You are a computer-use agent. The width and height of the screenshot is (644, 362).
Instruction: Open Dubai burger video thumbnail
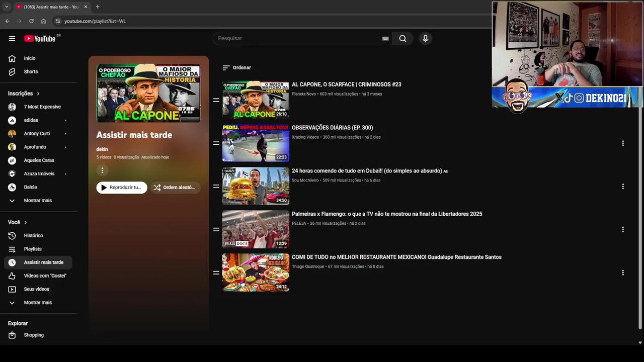point(256,187)
